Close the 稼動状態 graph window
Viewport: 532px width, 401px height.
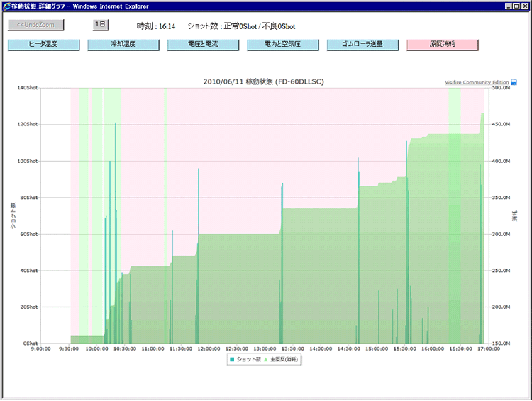pos(526,5)
